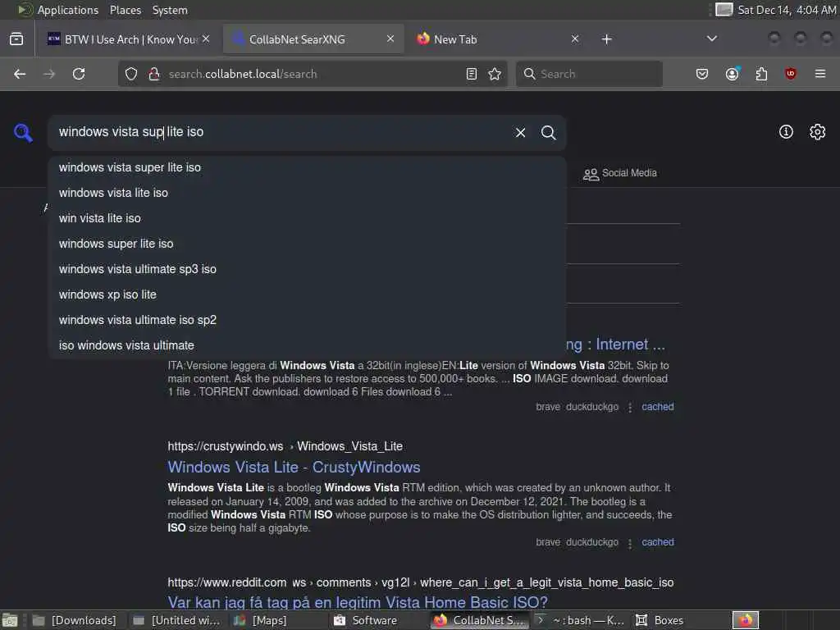Submit search with magnifier button
Image resolution: width=840 pixels, height=630 pixels.
pos(548,132)
